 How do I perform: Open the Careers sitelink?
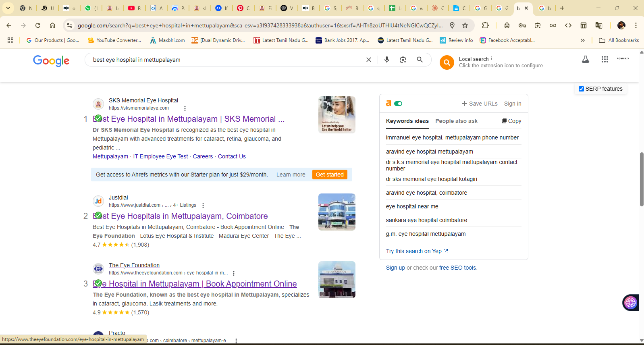[x=203, y=156]
